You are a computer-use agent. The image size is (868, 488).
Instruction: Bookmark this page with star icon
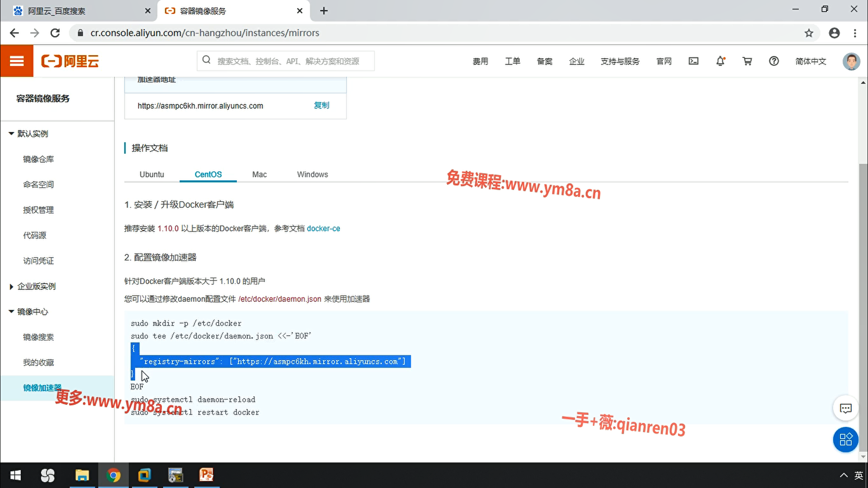[809, 33]
